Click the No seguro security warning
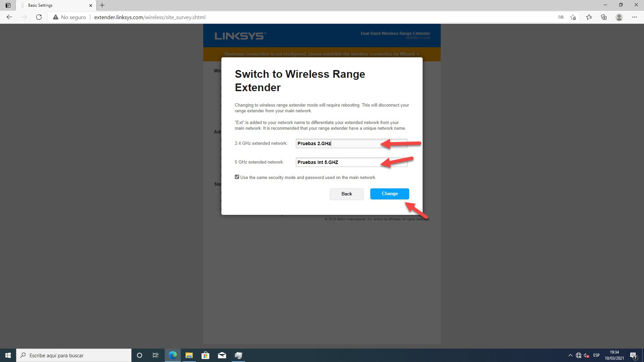 coord(69,17)
